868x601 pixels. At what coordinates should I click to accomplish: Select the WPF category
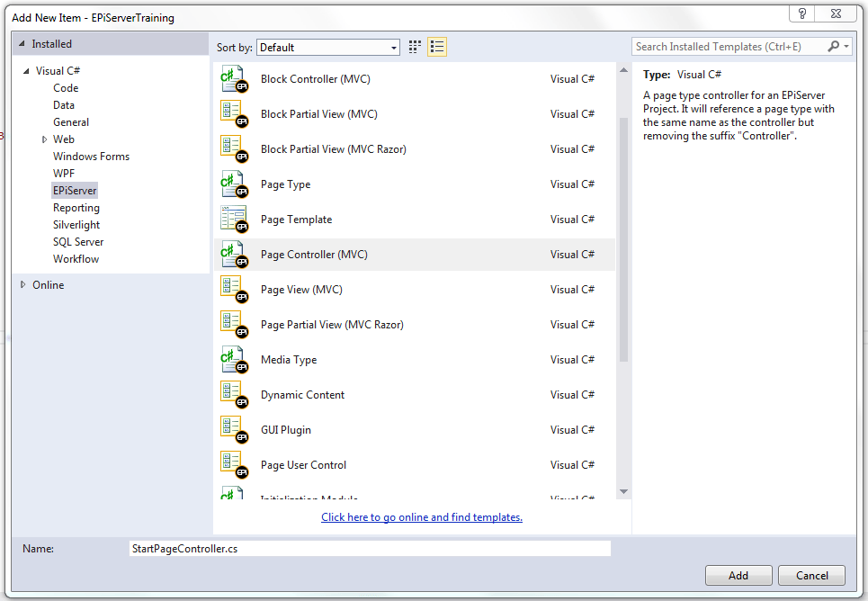point(64,174)
